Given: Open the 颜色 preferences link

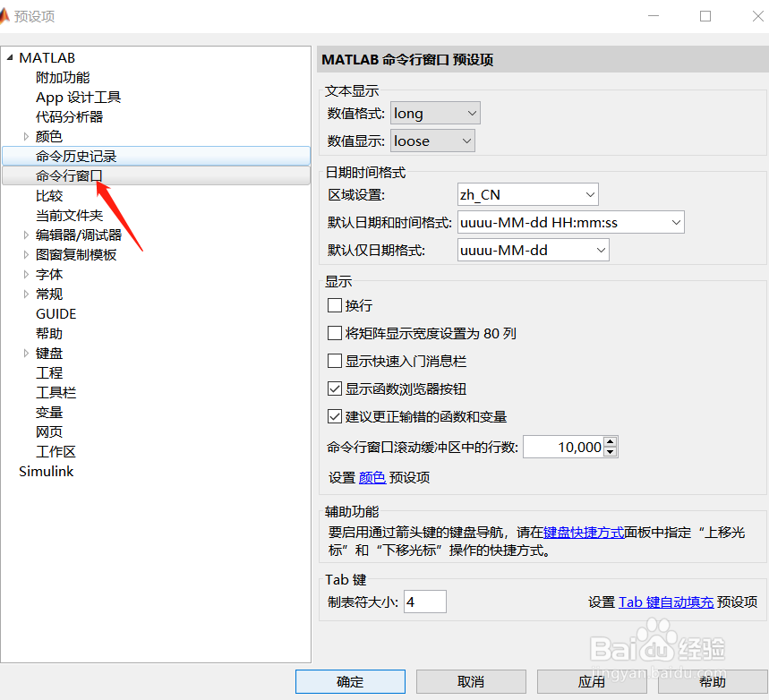Looking at the screenshot, I should coord(372,477).
